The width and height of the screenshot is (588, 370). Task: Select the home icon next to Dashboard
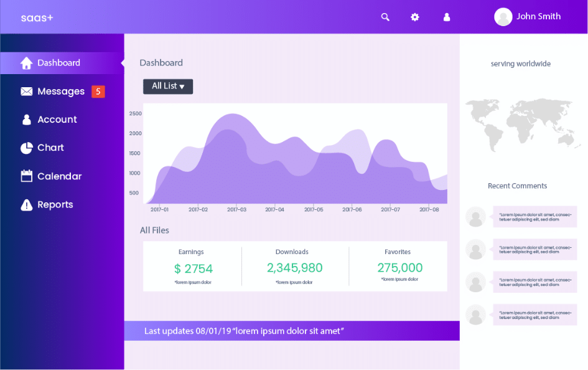(x=26, y=62)
